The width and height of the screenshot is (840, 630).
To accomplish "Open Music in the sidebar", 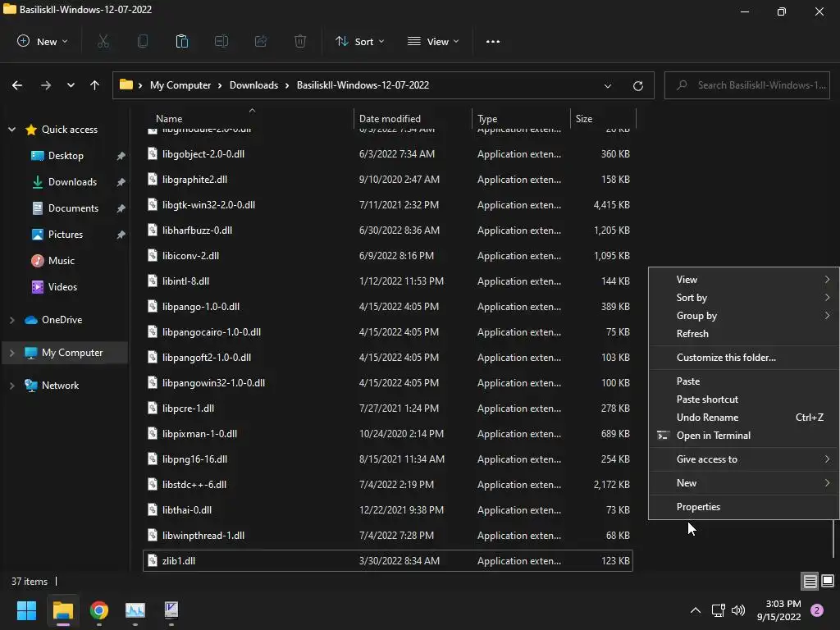I will click(x=61, y=260).
